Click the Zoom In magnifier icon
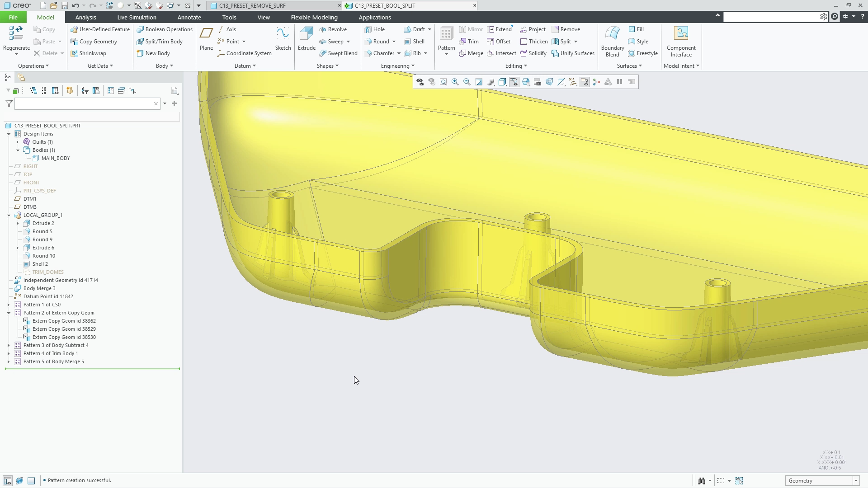 455,82
